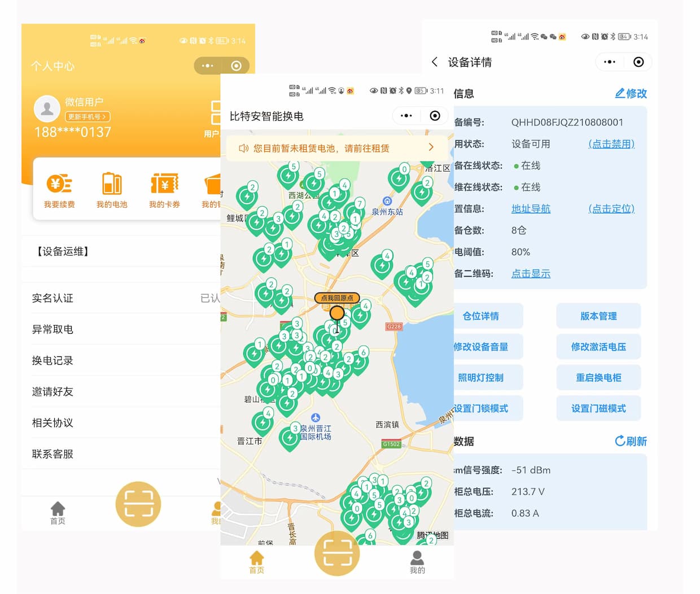Click 修改 to edit device info

pos(631,94)
